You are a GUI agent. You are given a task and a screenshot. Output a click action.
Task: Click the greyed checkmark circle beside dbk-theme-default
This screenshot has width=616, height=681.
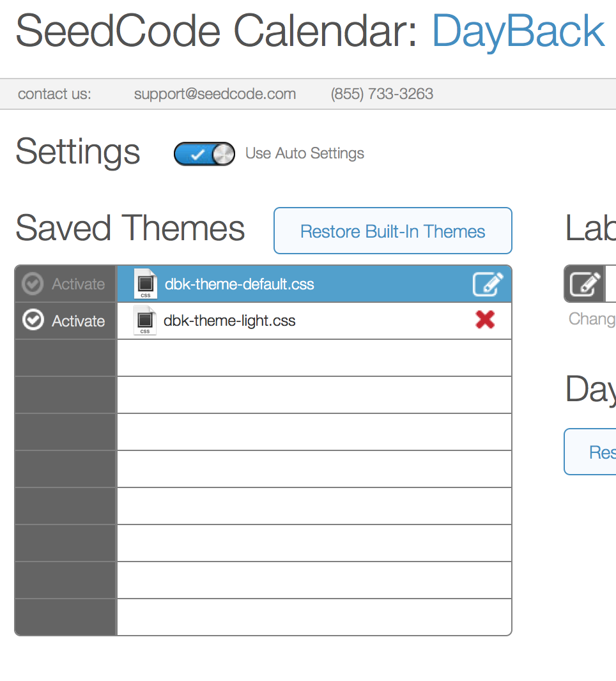(33, 284)
